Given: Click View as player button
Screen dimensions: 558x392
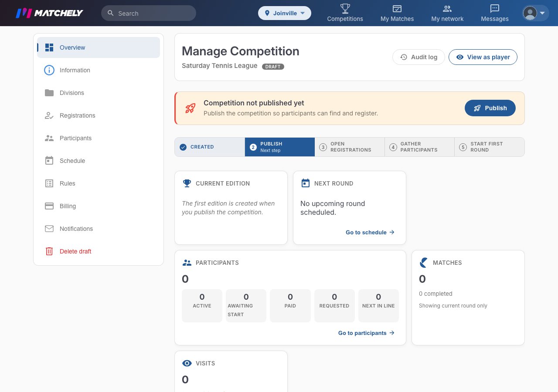Looking at the screenshot, I should [483, 57].
